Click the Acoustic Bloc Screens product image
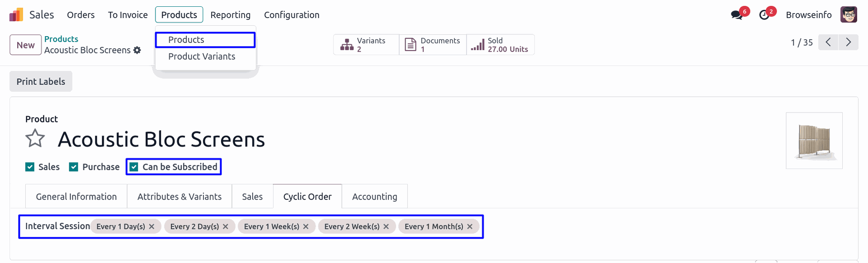The image size is (868, 263). tap(814, 141)
